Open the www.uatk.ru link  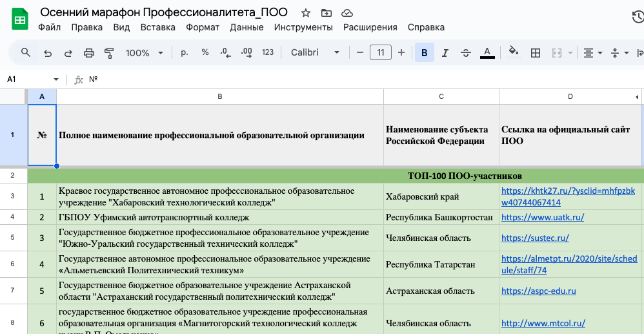(542, 217)
